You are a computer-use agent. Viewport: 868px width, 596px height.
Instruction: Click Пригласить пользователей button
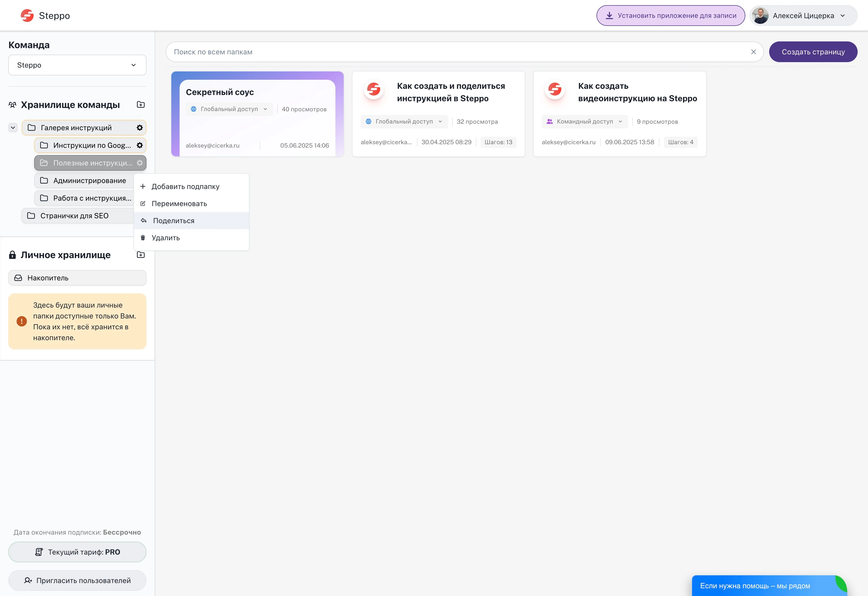pyautogui.click(x=77, y=580)
